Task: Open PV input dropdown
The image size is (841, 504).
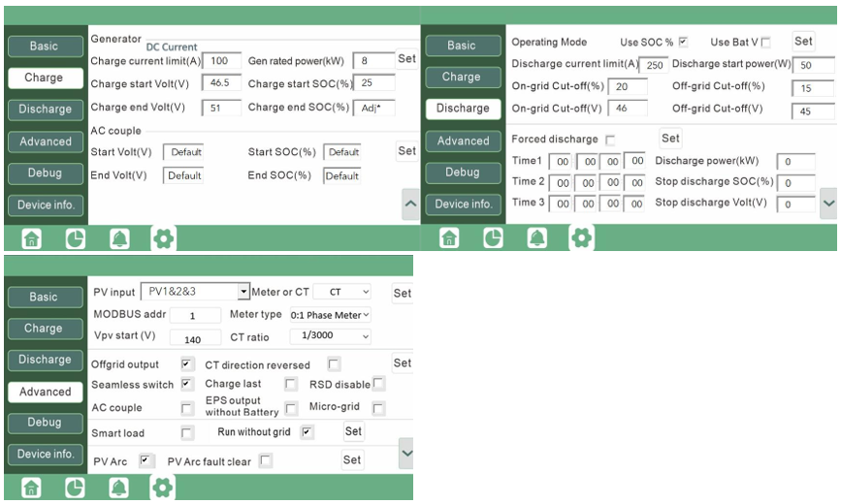Action: (195, 292)
